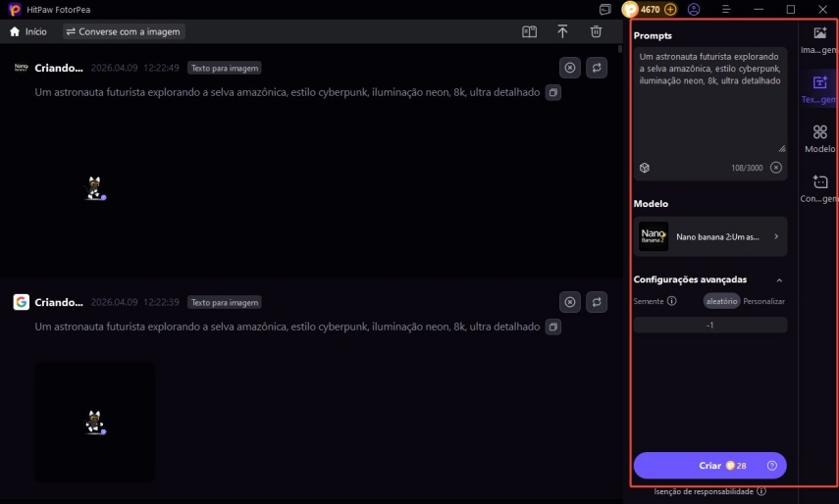
Task: Collapse the Configurações avançadas section
Action: [x=779, y=279]
